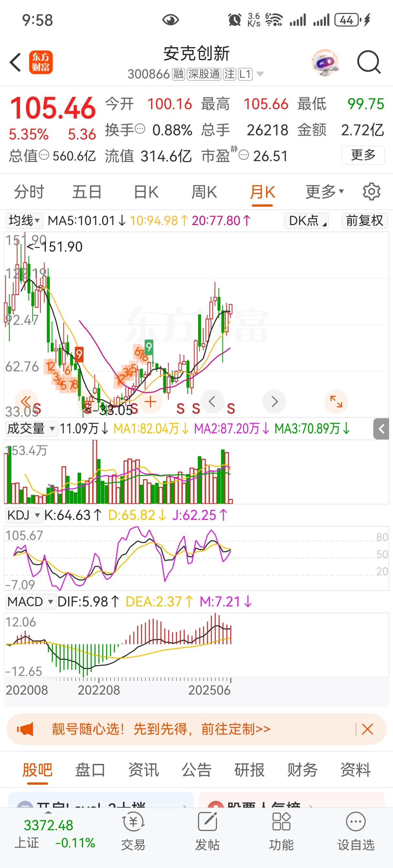Tap 设自选 add to watchlist
This screenshot has width=393, height=868.
click(356, 831)
